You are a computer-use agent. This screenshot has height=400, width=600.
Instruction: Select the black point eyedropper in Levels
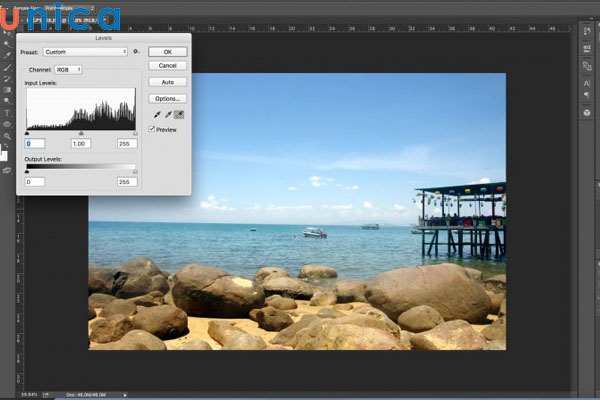[155, 115]
